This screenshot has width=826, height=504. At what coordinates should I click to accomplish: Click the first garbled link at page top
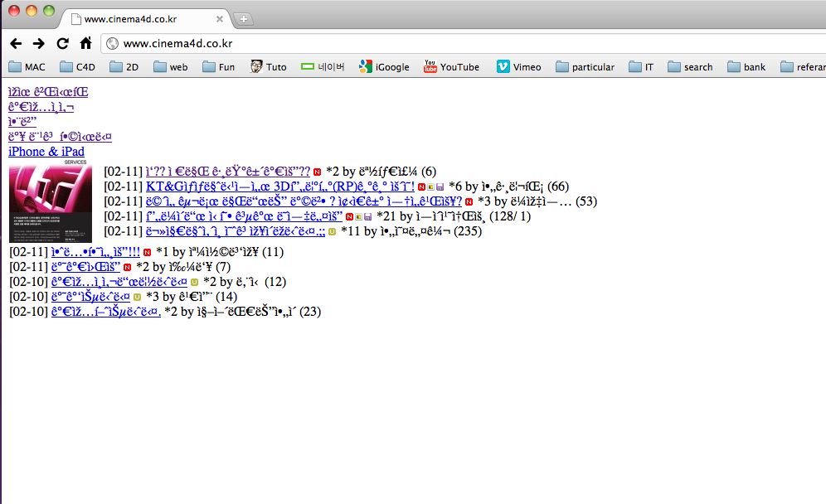tap(48, 92)
